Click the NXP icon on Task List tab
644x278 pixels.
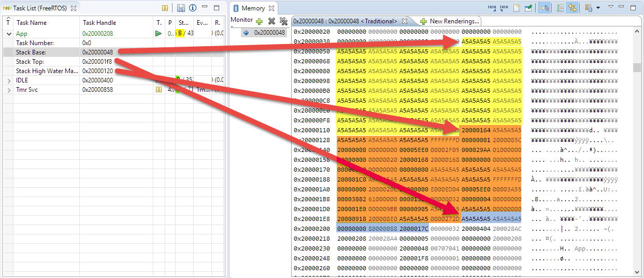7,8
